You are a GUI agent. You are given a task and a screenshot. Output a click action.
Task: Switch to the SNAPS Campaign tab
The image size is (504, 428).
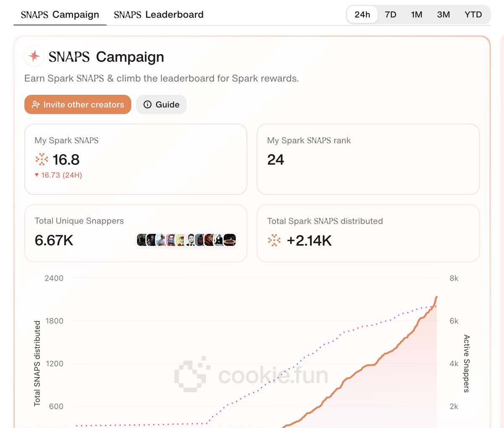(x=60, y=15)
